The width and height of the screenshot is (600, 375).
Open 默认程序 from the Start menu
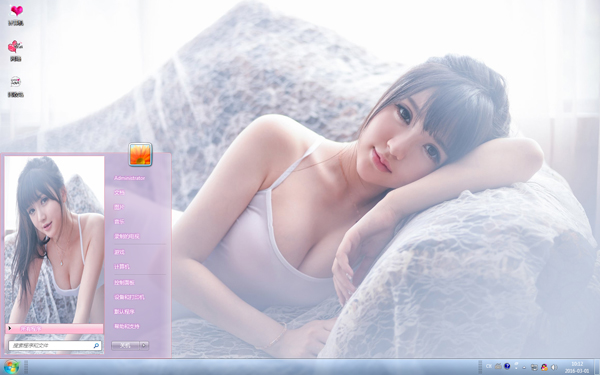tap(124, 311)
